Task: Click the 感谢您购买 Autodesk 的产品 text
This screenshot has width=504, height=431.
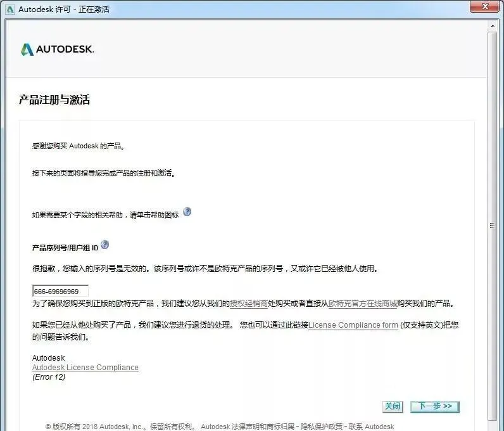Action: [78, 146]
